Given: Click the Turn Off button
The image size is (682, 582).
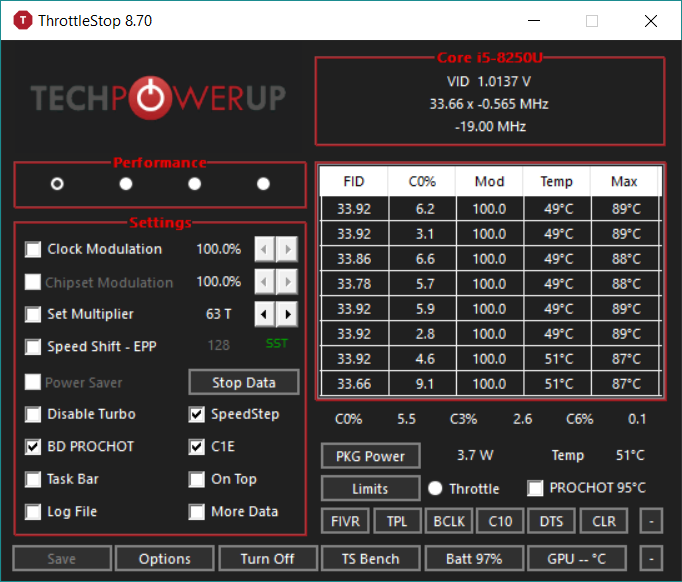Looking at the screenshot, I should pyautogui.click(x=267, y=558).
